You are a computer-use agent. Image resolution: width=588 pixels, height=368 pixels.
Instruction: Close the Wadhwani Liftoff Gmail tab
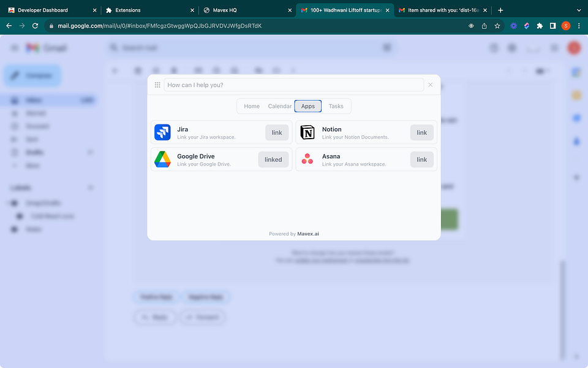tap(387, 10)
